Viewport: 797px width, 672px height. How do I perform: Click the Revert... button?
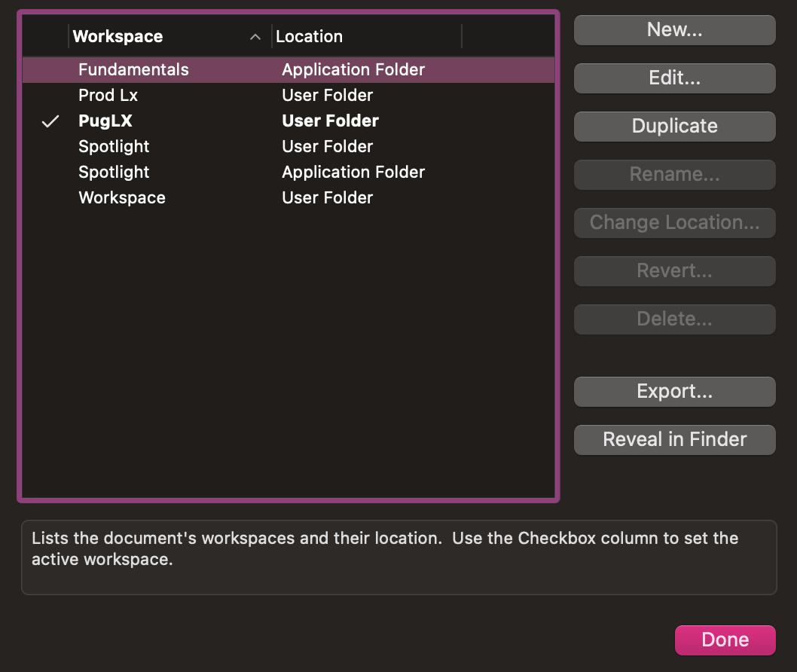pos(673,270)
